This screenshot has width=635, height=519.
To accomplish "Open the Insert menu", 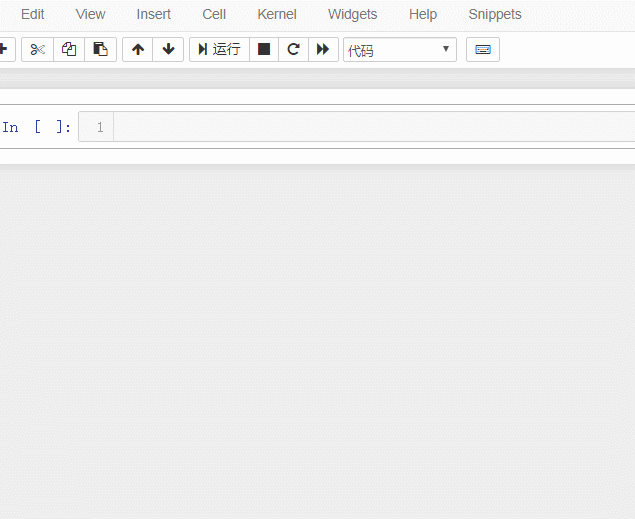I will pyautogui.click(x=153, y=15).
